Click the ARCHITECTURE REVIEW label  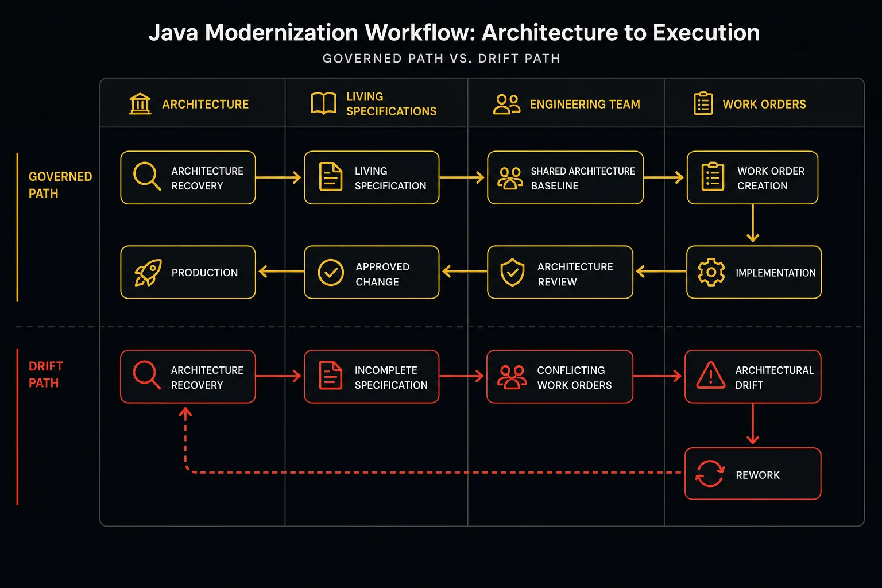tap(575, 274)
